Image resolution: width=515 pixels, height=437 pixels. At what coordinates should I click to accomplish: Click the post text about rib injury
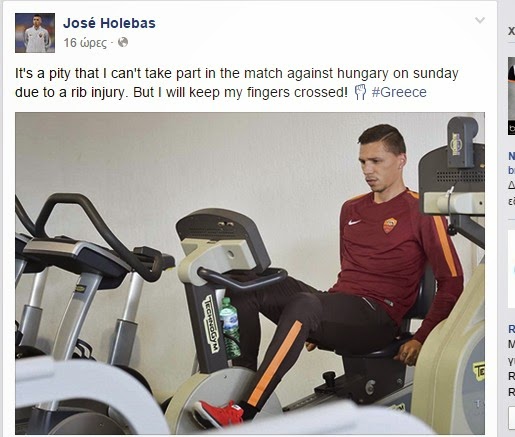237,83
